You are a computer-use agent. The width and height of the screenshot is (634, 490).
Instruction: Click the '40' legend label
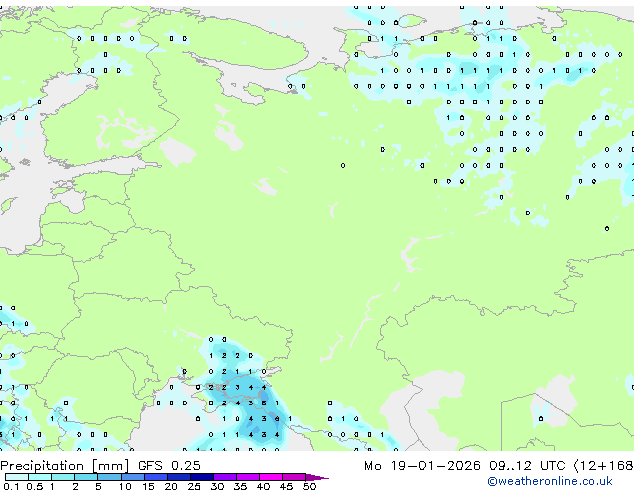point(263,486)
